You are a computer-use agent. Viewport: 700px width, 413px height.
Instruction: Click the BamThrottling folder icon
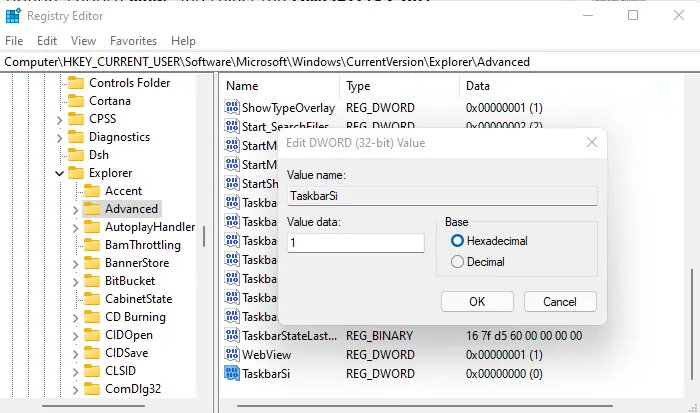[92, 245]
